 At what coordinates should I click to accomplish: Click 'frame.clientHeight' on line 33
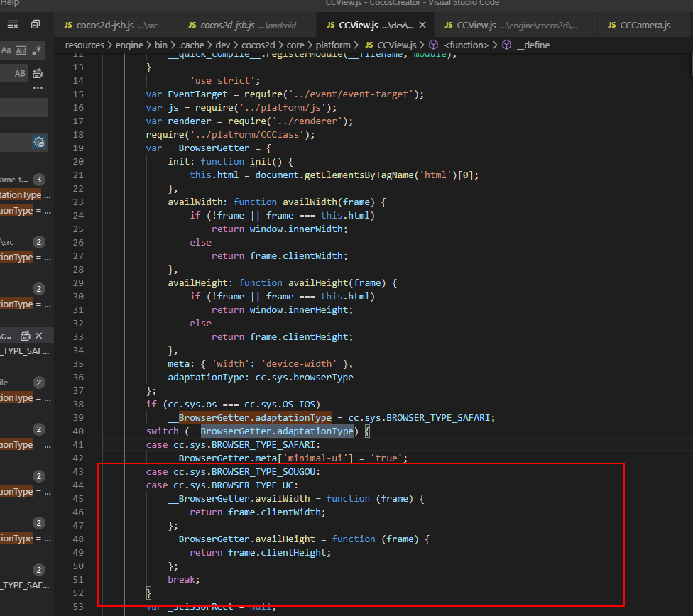pos(299,336)
